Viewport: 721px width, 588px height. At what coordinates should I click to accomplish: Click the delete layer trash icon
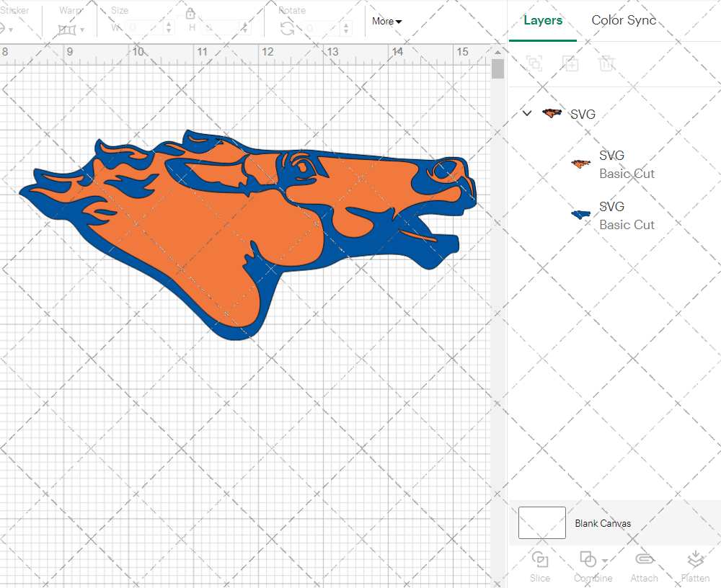pos(606,63)
